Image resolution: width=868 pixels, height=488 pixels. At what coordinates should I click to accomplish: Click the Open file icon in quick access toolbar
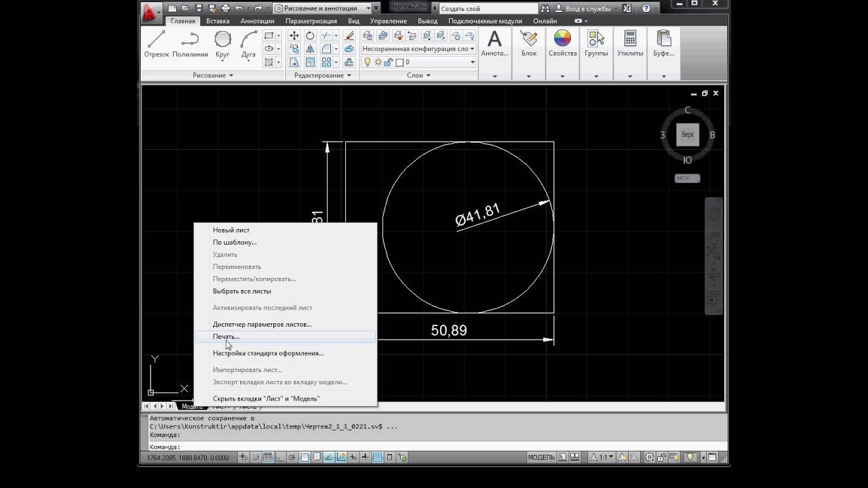click(185, 8)
